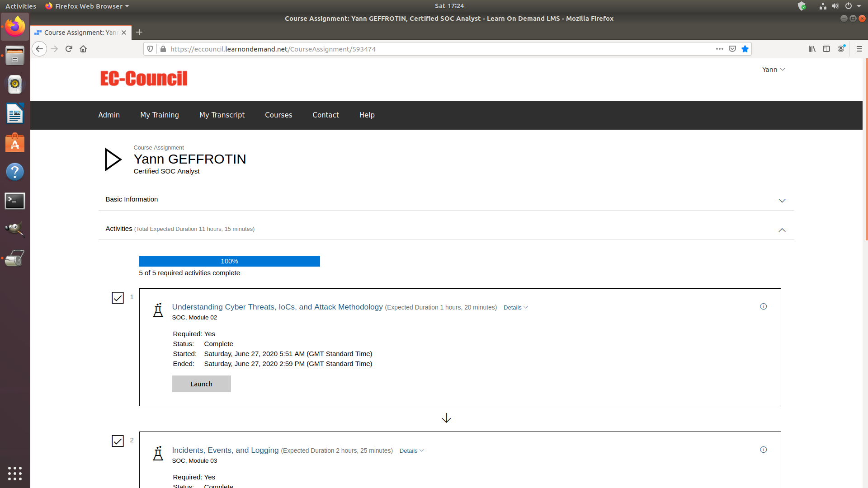Open a new browser tab
868x488 pixels.
[139, 32]
